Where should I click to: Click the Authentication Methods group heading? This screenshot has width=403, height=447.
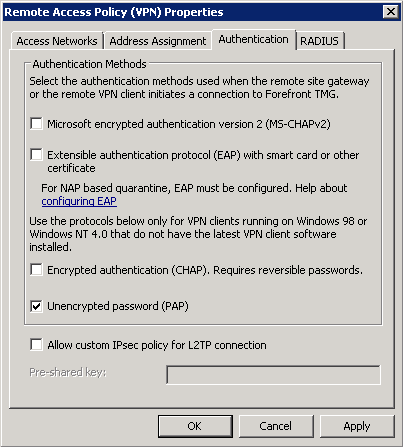[89, 64]
